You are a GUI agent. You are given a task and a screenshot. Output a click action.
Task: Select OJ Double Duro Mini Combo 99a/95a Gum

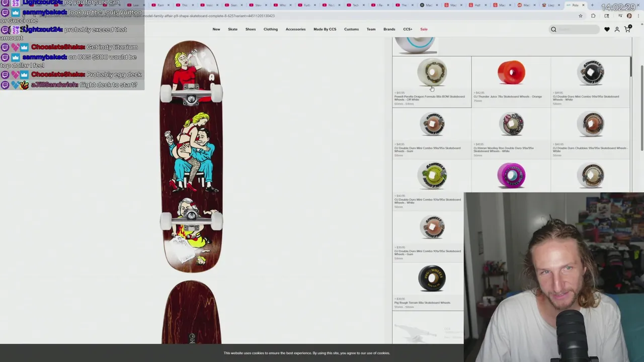(x=432, y=134)
